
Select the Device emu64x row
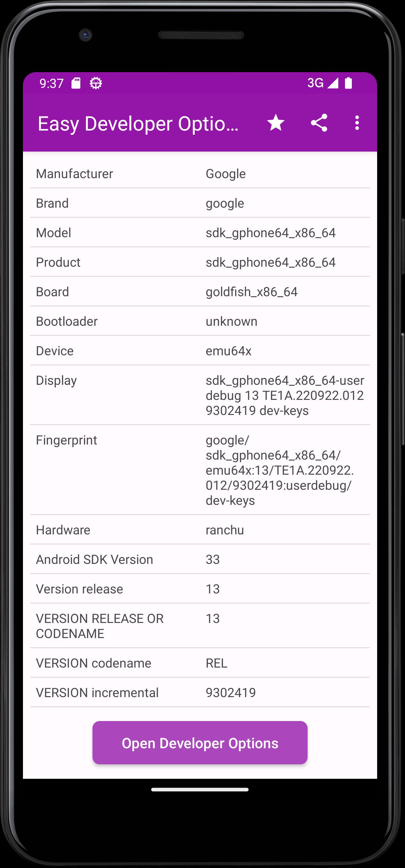click(x=200, y=351)
